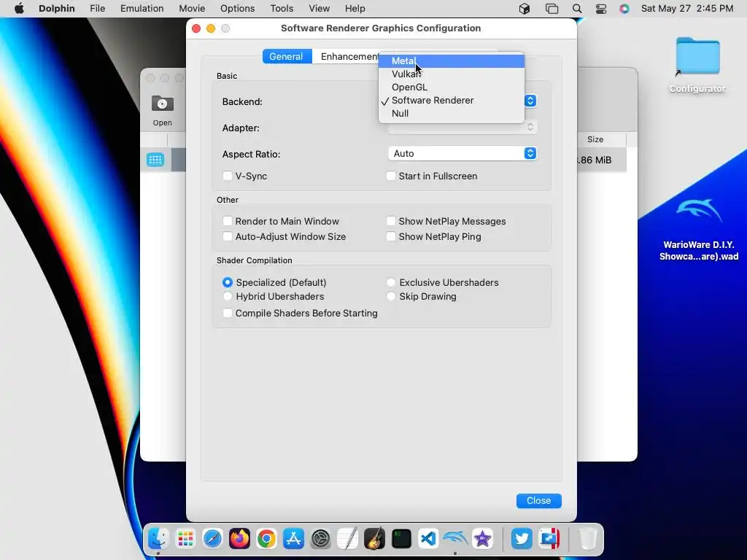Click the cube icon in menu bar
This screenshot has width=747, height=560.
pyautogui.click(x=525, y=9)
